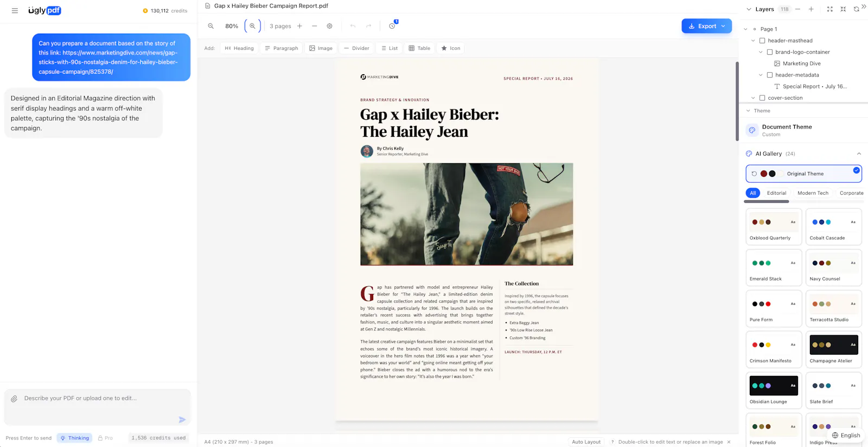Screen dimensions: 868x447
Task: Collapse brand-logo-container tree node
Action: pos(761,52)
